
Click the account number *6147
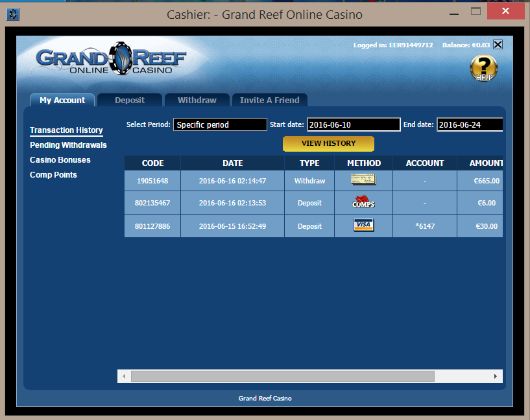click(x=425, y=226)
